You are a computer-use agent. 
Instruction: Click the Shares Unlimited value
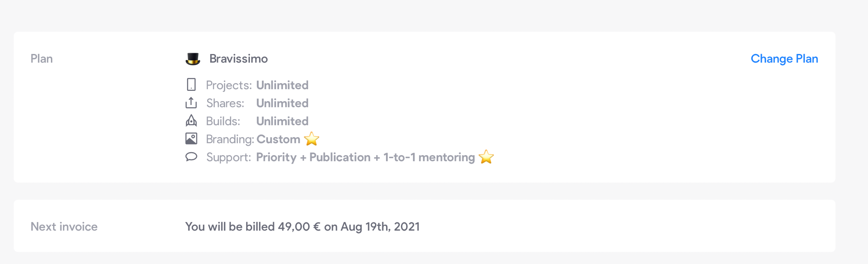[x=282, y=103]
